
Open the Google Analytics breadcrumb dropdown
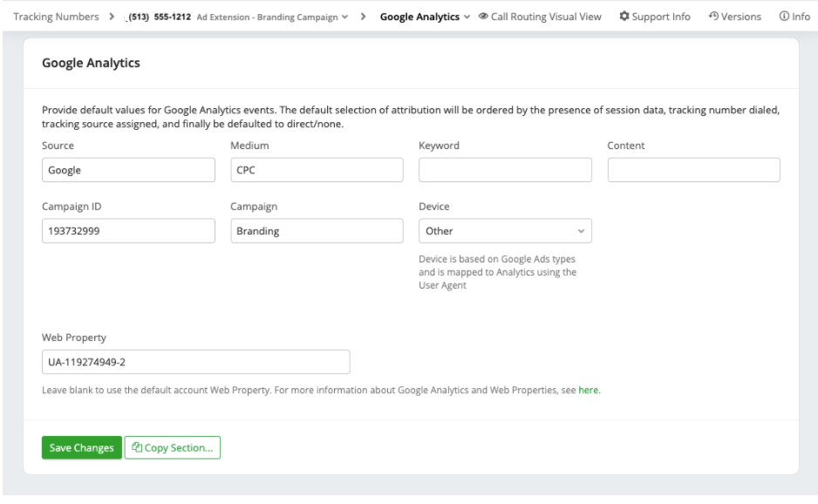click(x=467, y=17)
